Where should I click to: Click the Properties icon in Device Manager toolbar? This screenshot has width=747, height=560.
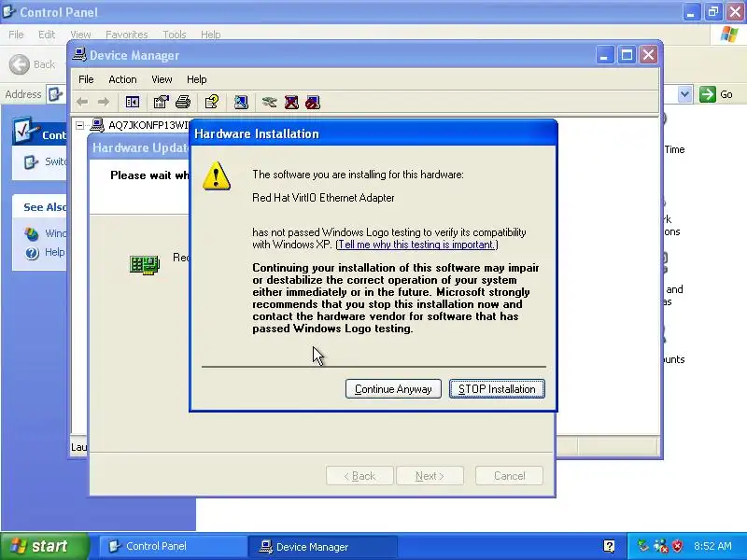click(161, 102)
